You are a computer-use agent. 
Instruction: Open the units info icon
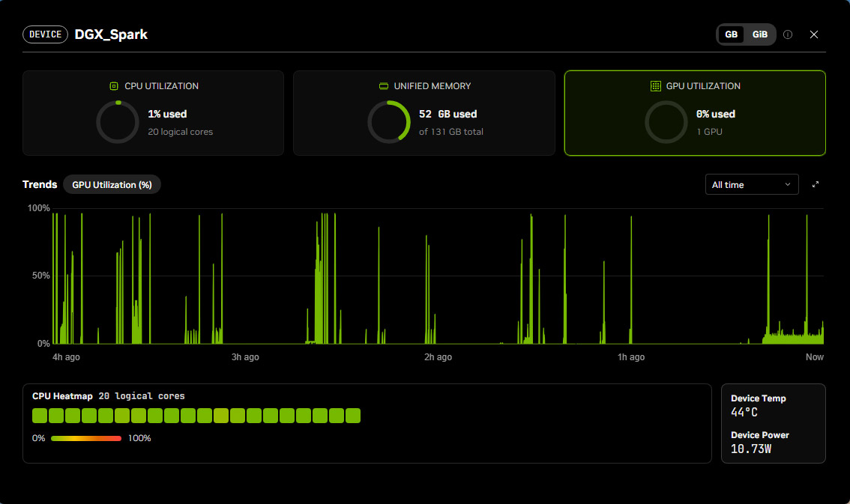tap(788, 34)
